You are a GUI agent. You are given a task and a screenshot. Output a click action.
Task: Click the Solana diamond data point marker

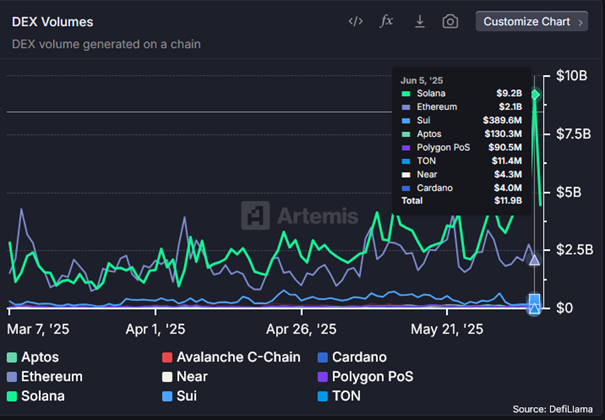point(535,94)
